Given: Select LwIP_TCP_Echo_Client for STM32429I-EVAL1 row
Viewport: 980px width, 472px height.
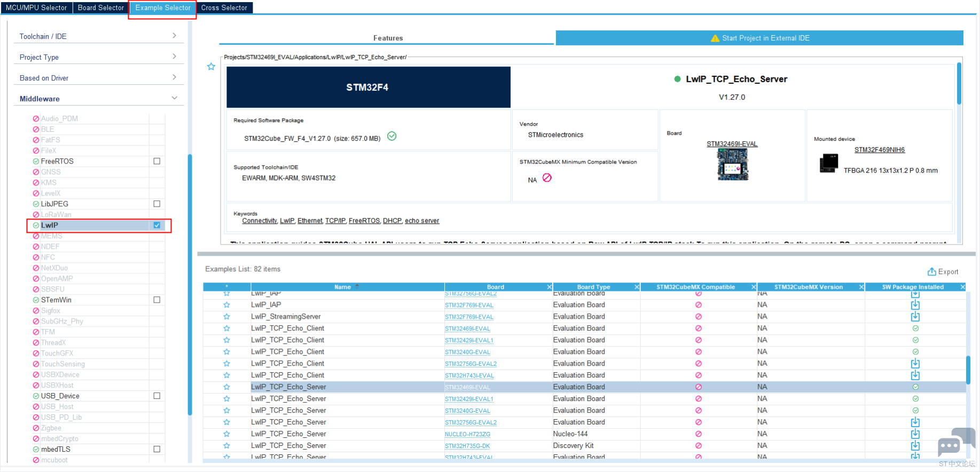Looking at the screenshot, I should [585, 340].
